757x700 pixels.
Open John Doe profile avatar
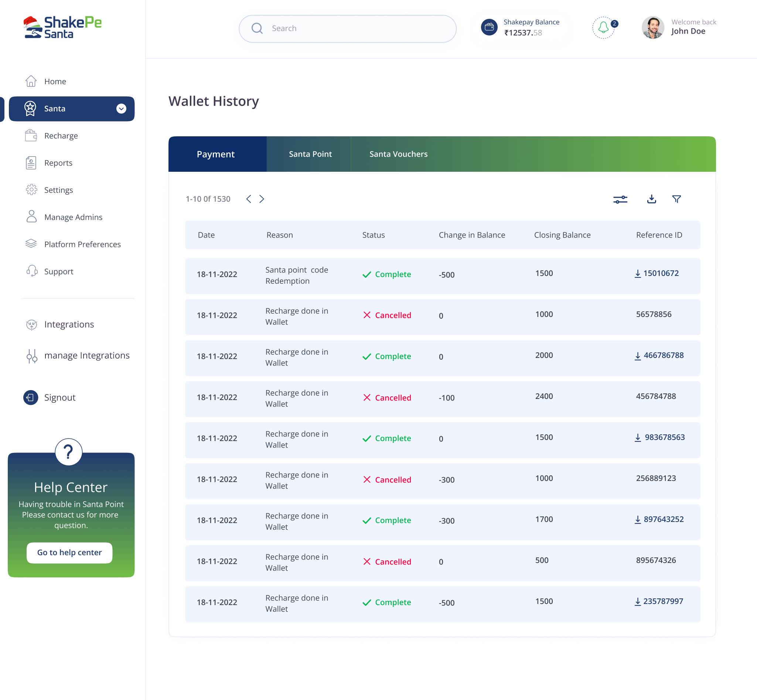pyautogui.click(x=652, y=28)
